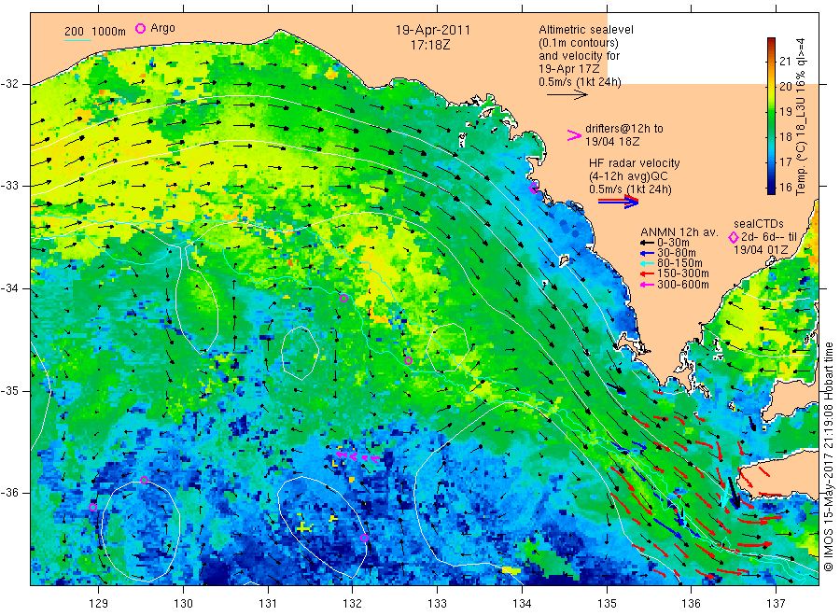Click the Argo float marker near 132.1E 36.4S
840x616 pixels.
coord(364,538)
